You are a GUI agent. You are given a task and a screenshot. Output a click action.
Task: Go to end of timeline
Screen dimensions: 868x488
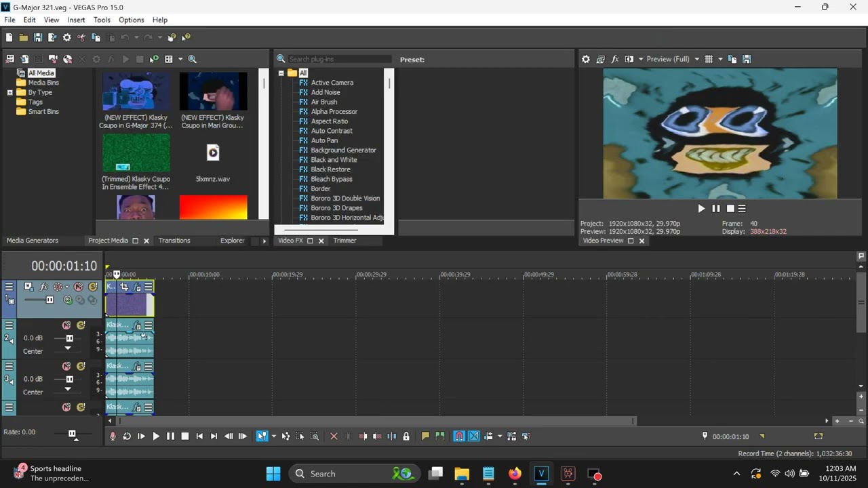[214, 436]
